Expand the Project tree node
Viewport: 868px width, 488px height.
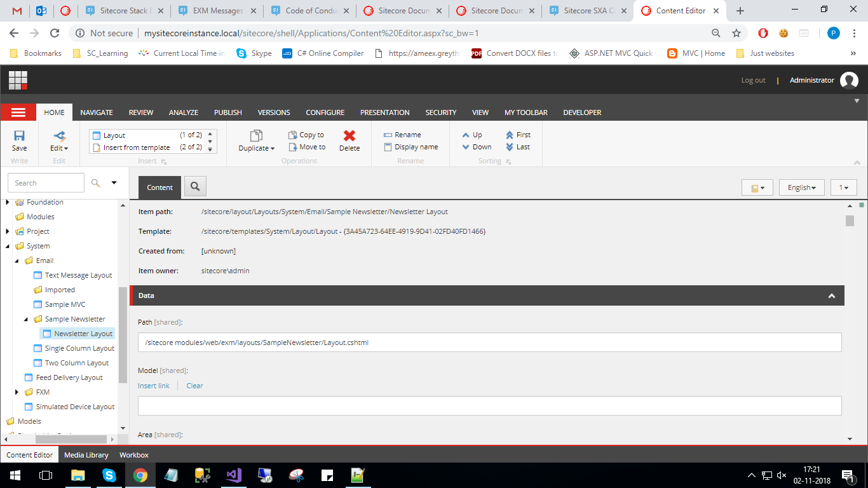pyautogui.click(x=8, y=231)
